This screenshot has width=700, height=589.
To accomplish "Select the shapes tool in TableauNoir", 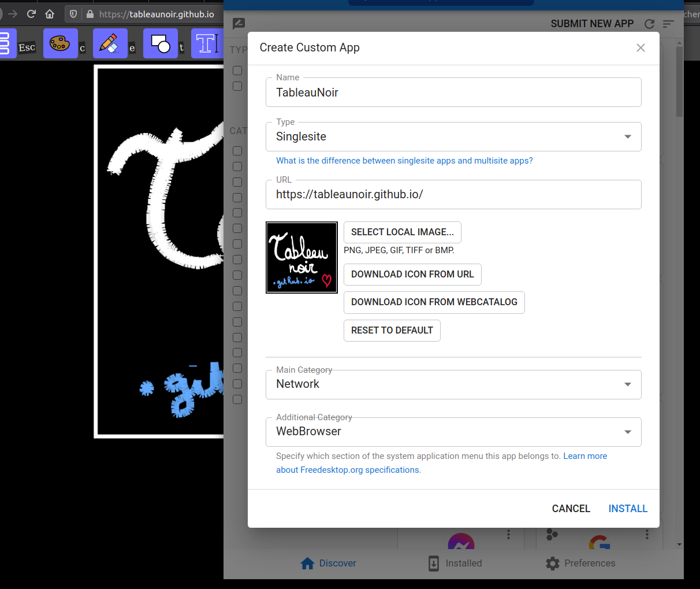I will 160,43.
